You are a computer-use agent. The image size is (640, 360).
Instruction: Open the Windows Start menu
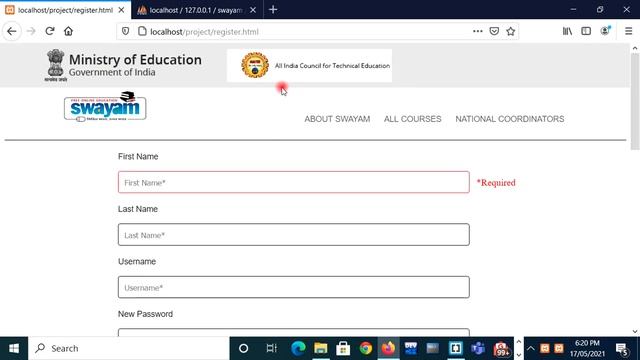pos(14,348)
